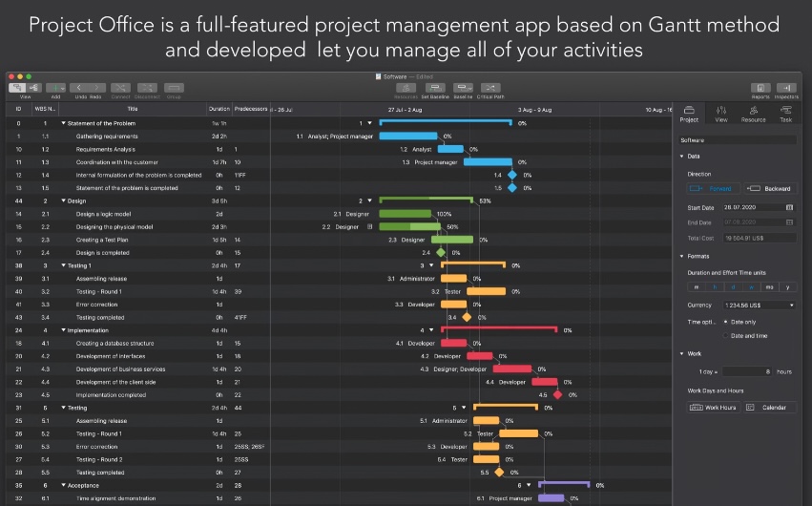
Task: Click the Predecessors column header
Action: pos(251,109)
